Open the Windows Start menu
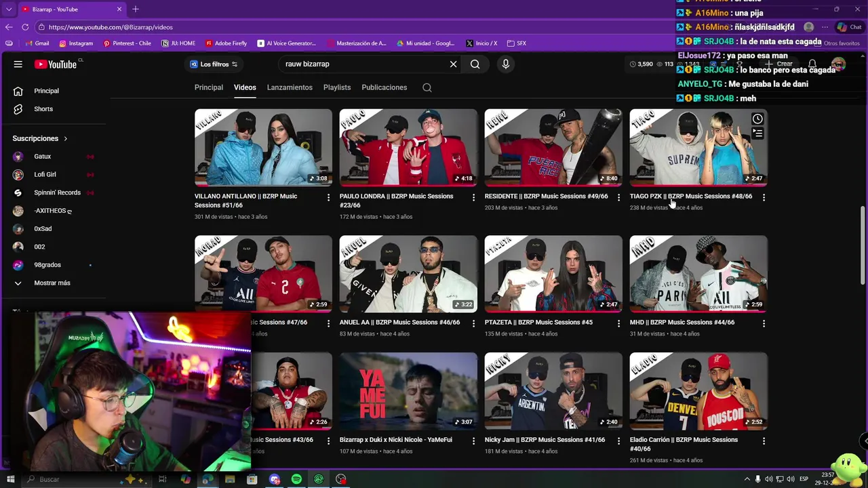This screenshot has width=868, height=488. pos(10,479)
